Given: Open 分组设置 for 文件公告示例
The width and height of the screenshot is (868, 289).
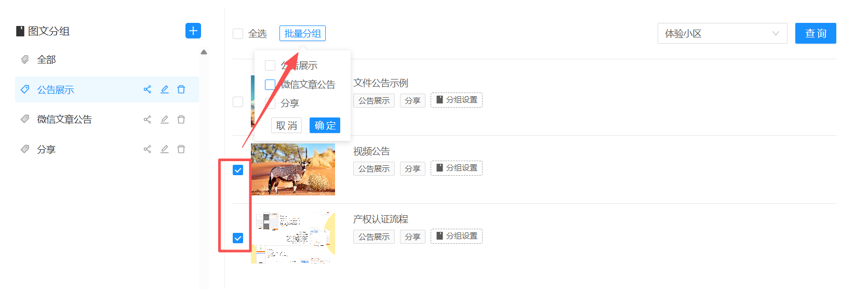Looking at the screenshot, I should (x=457, y=100).
